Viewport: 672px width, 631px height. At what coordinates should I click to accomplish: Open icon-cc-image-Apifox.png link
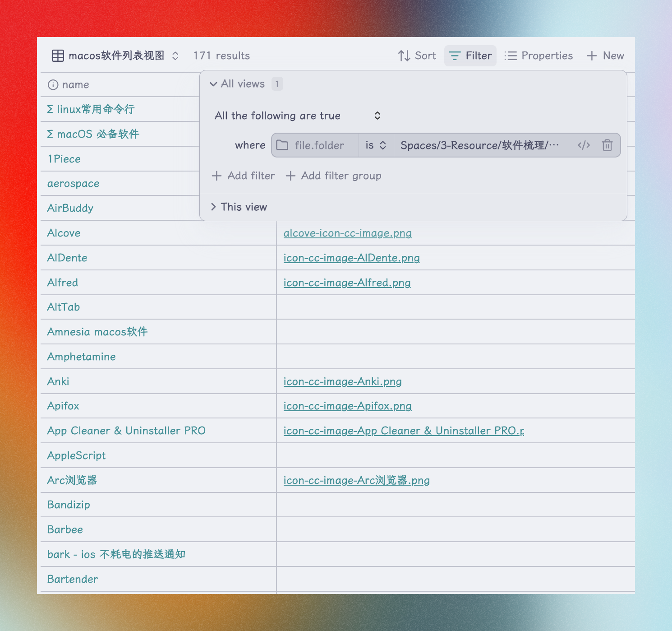[347, 406]
